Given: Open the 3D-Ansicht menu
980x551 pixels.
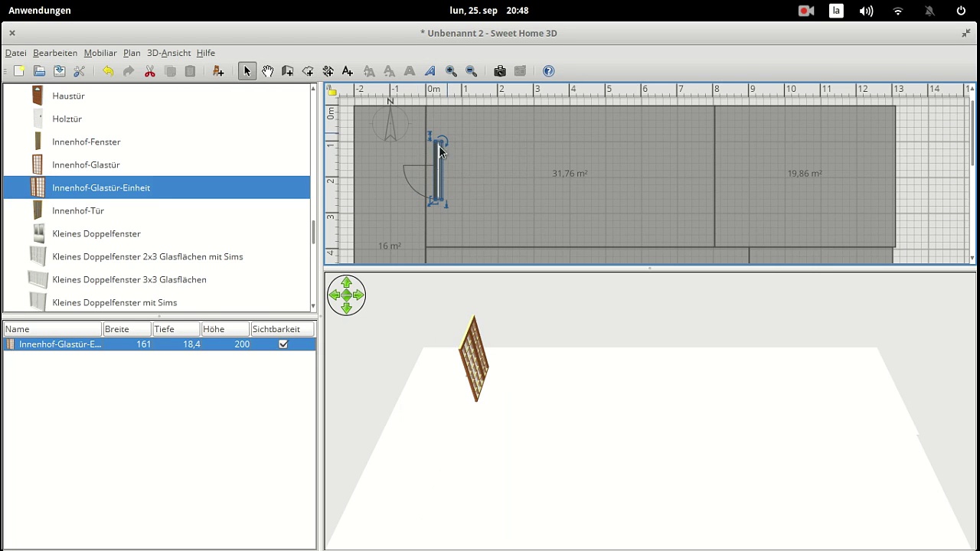Looking at the screenshot, I should coord(168,53).
